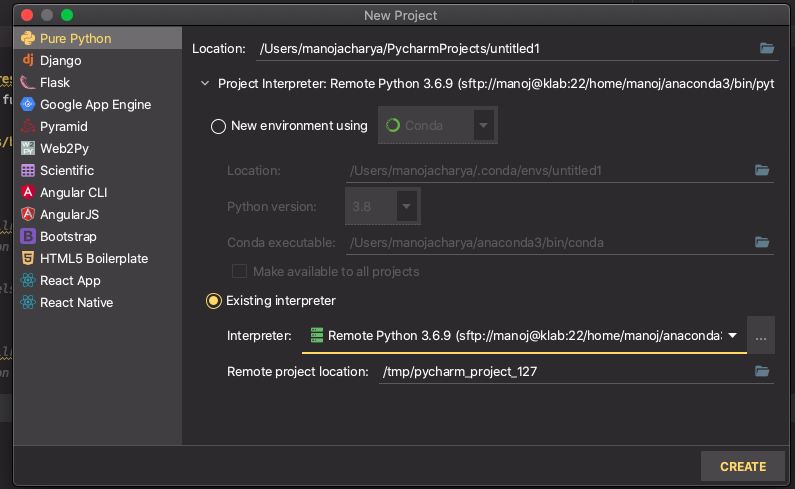Click the Scientific grid icon
This screenshot has width=795, height=489.
click(28, 170)
